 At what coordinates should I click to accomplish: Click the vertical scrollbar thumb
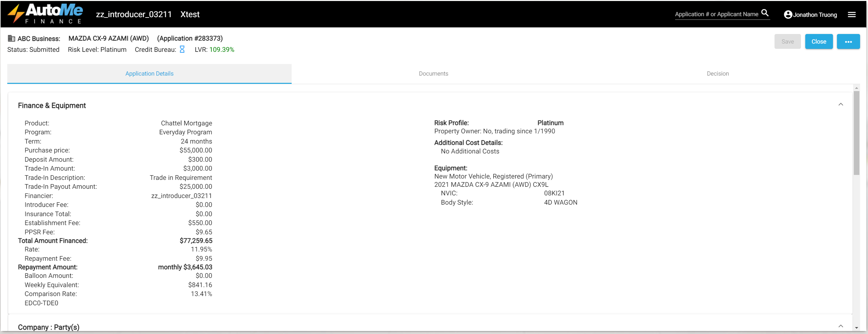click(x=856, y=133)
